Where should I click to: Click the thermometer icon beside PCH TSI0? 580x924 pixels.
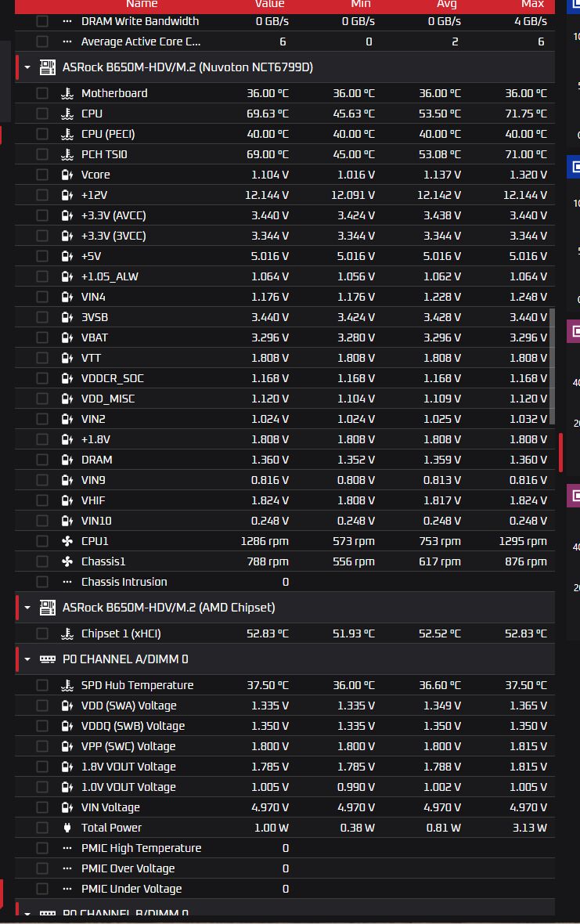(67, 154)
